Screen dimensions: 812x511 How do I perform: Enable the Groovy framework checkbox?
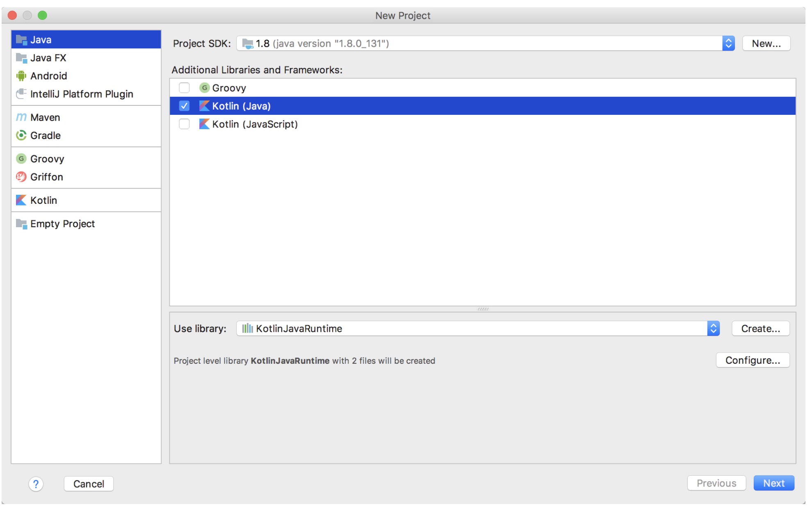(x=184, y=88)
